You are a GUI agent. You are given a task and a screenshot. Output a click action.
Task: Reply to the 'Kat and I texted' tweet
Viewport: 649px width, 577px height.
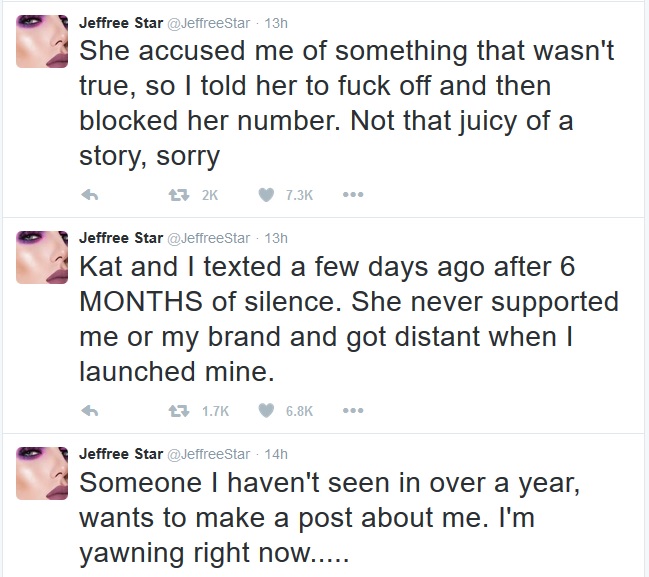point(89,410)
